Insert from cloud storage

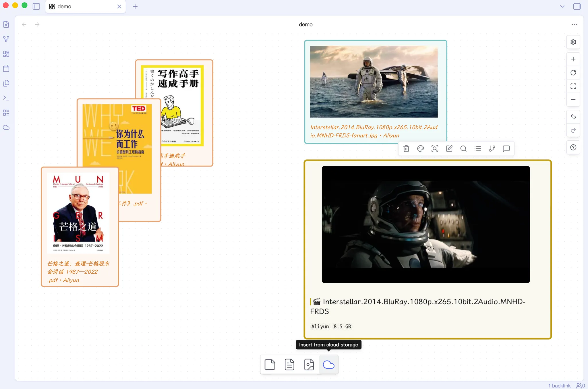pyautogui.click(x=328, y=365)
